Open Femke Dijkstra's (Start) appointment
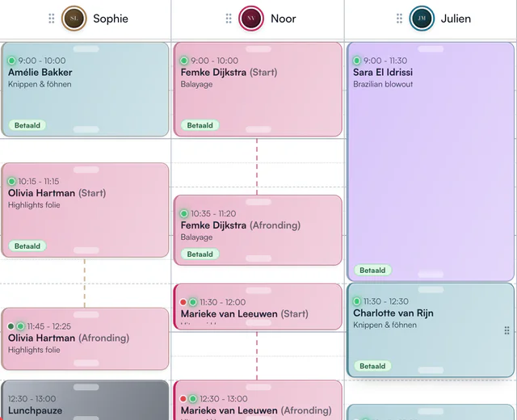This screenshot has height=420, width=517. 258,90
